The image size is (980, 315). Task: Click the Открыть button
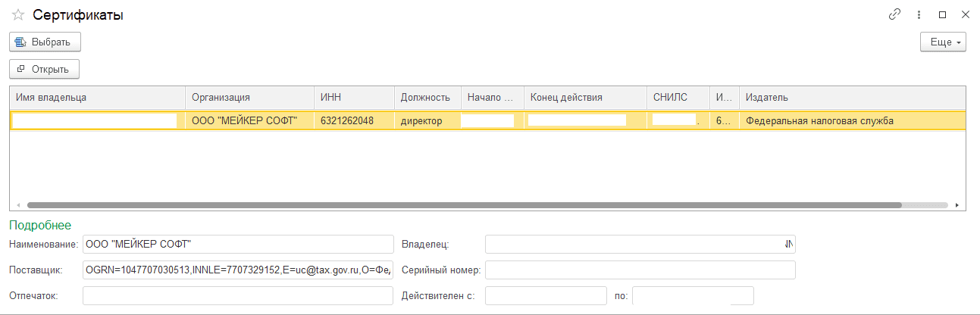[44, 69]
